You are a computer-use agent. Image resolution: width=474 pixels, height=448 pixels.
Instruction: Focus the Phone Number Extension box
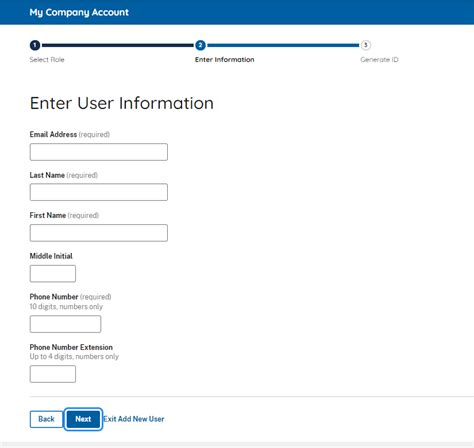[x=53, y=374]
